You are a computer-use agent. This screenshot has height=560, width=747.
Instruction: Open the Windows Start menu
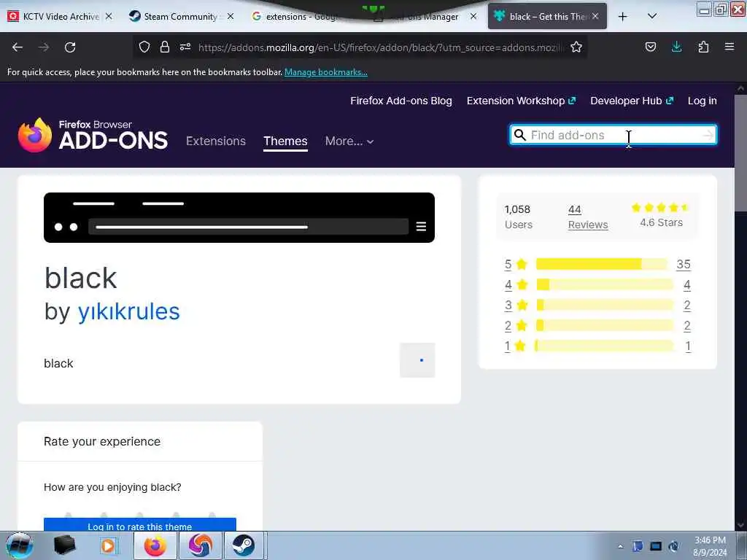(x=20, y=545)
